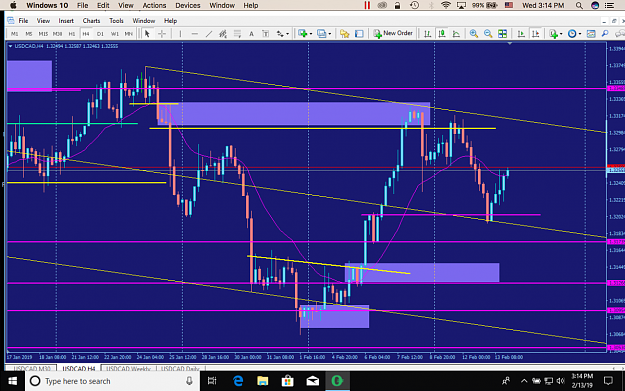Expand the arrows tool dropdown arrow
Screen dimensions: 625x391
coord(287,34)
